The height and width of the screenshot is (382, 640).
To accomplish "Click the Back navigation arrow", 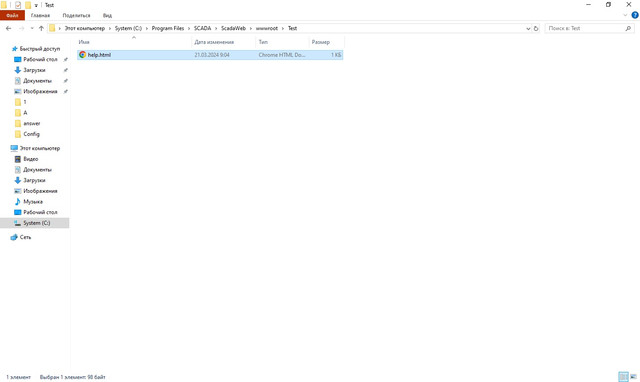I will pyautogui.click(x=9, y=29).
